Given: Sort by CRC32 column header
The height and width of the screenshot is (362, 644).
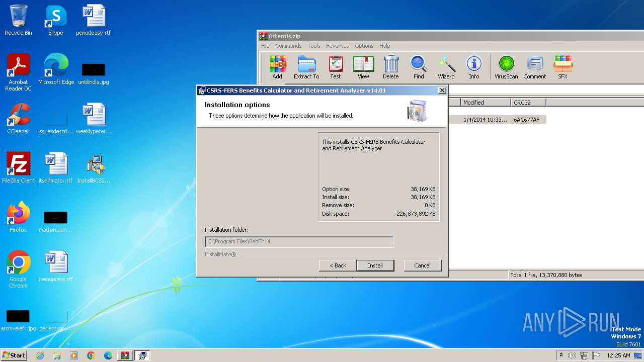Looking at the screenshot, I should point(528,102).
